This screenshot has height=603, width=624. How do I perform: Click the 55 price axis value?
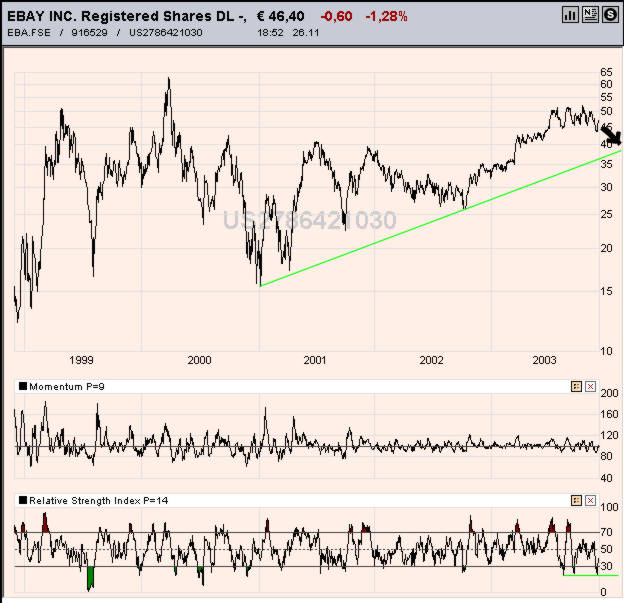pyautogui.click(x=606, y=97)
